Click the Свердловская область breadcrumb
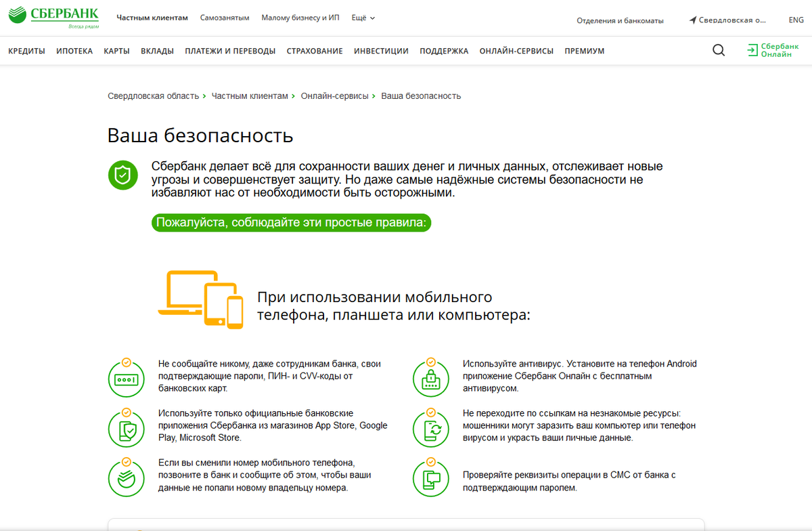The image size is (812, 531). click(154, 96)
